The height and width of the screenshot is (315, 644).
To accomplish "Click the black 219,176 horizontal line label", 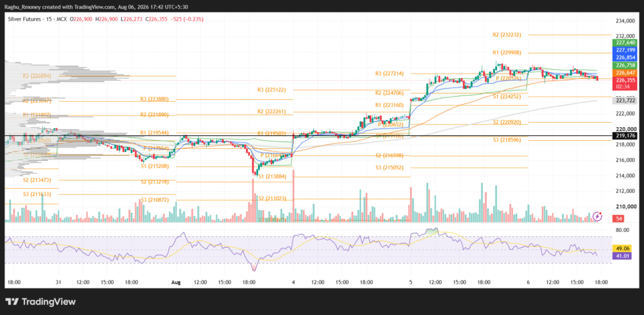I will 625,136.
